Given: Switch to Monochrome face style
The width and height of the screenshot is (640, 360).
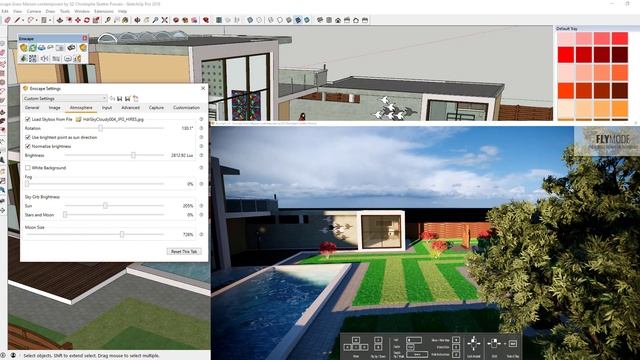Looking at the screenshot, I should [x=307, y=20].
